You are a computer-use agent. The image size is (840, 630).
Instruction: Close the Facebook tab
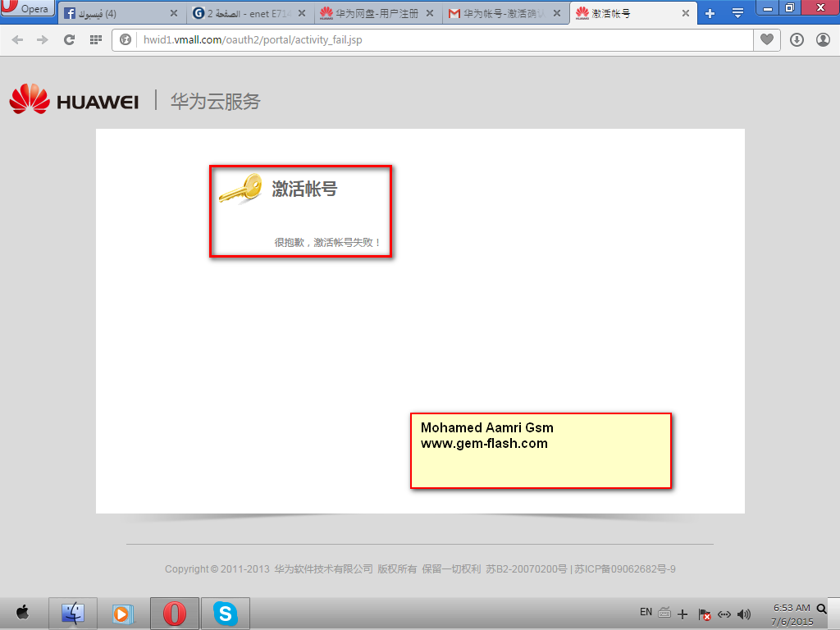[174, 13]
